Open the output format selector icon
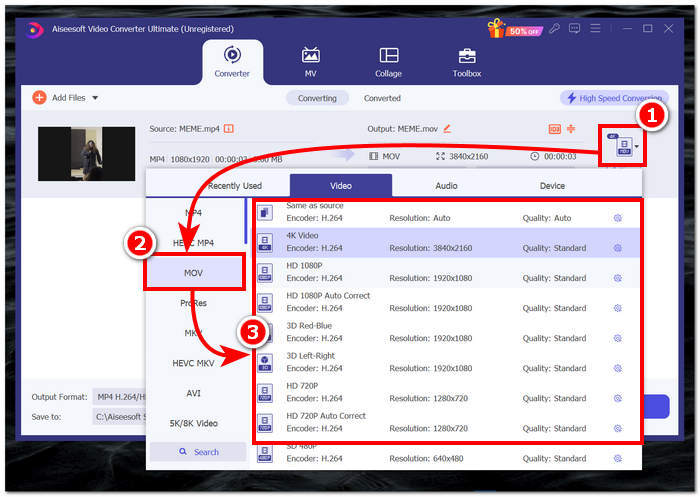The image size is (700, 497). point(622,146)
